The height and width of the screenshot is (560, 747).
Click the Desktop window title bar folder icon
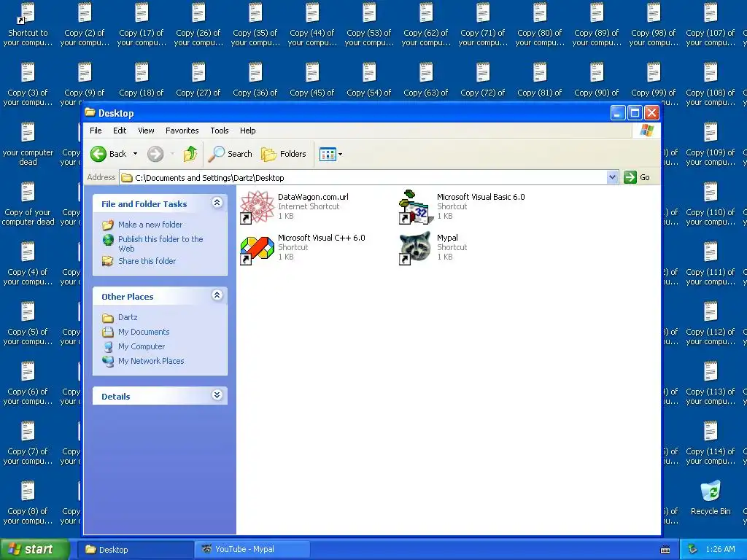[90, 112]
